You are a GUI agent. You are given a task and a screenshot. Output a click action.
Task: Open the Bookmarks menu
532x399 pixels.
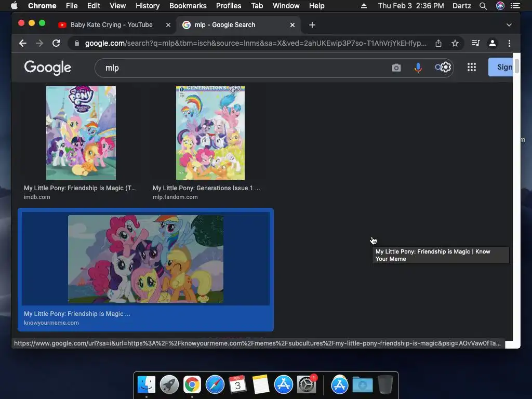tap(188, 6)
